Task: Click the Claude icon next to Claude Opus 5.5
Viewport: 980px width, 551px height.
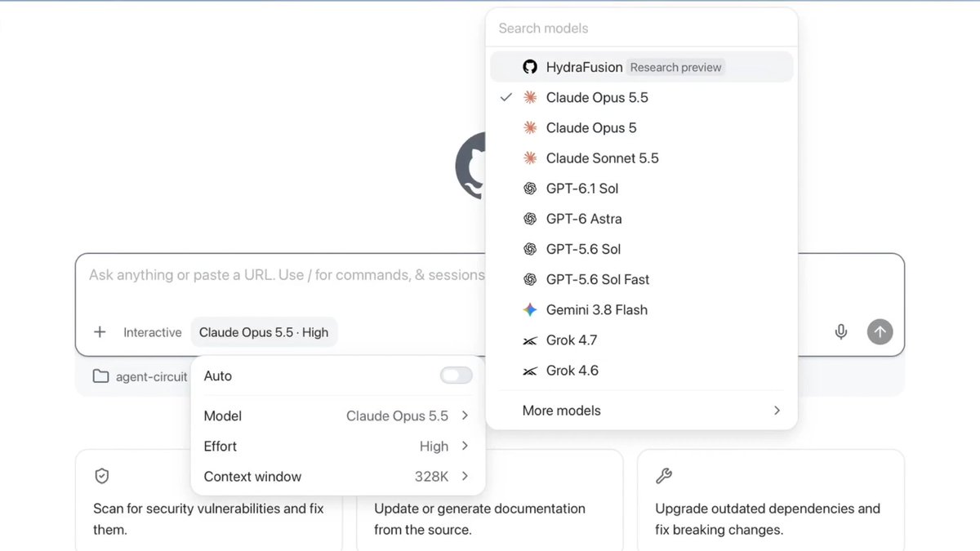Action: pos(530,97)
